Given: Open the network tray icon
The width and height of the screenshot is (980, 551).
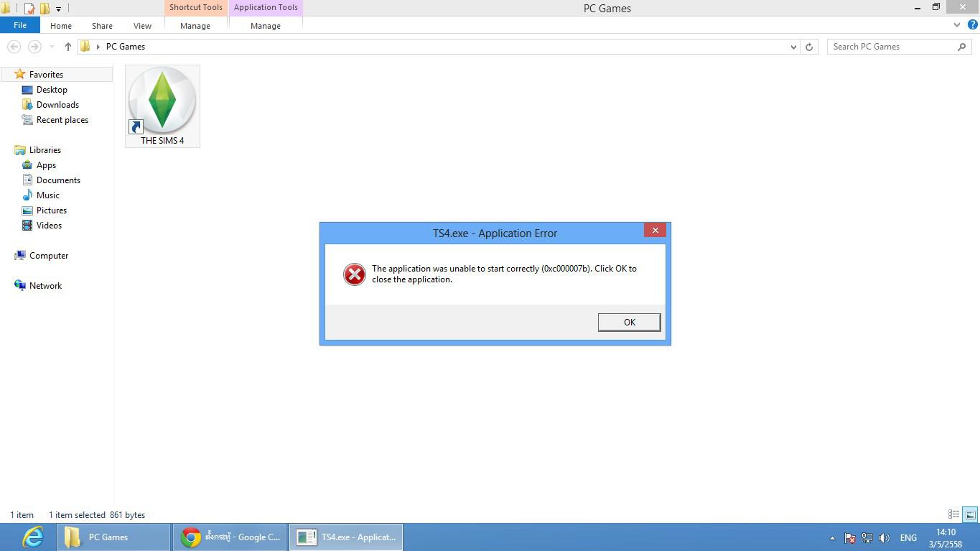Looking at the screenshot, I should 867,537.
